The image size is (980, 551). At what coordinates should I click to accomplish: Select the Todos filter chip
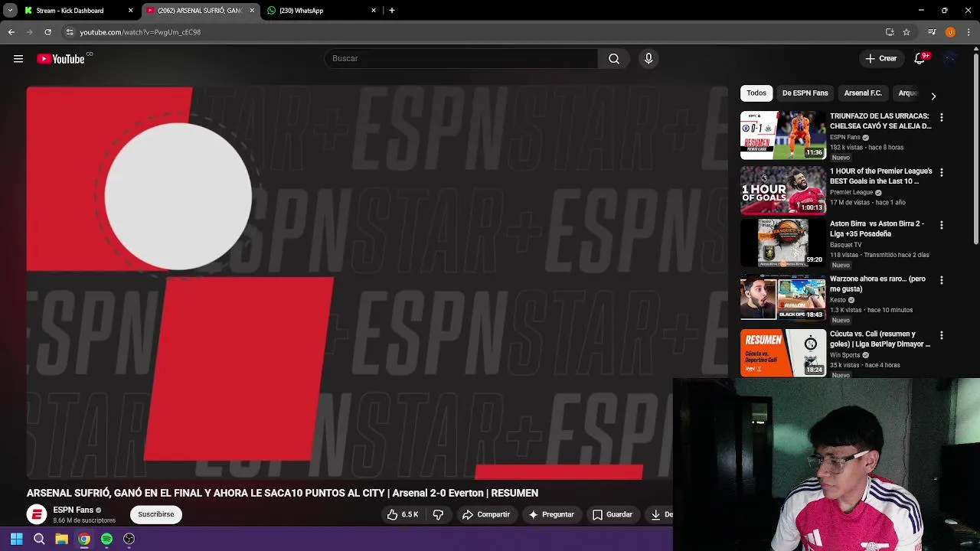pos(756,93)
